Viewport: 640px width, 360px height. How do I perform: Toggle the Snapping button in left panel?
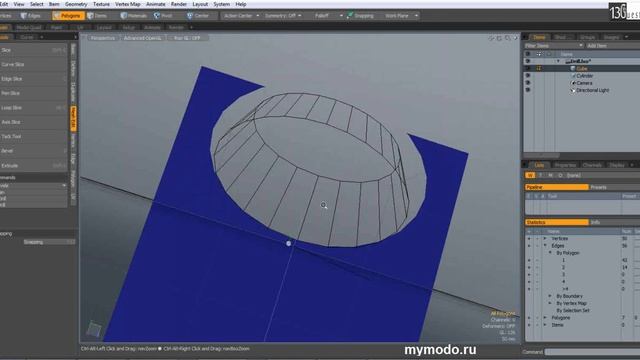pyautogui.click(x=49, y=242)
